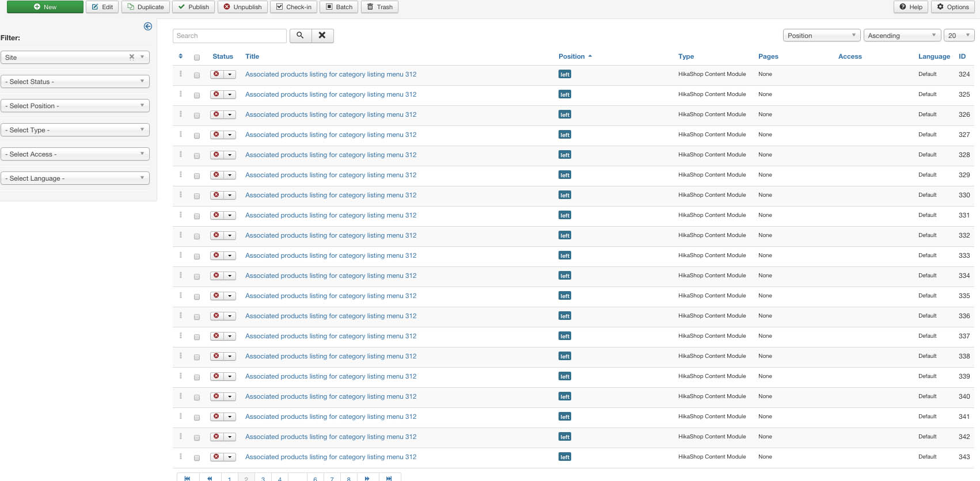Collapse the filter sidebar with the arrow icon
This screenshot has height=481, width=980.
click(148, 26)
